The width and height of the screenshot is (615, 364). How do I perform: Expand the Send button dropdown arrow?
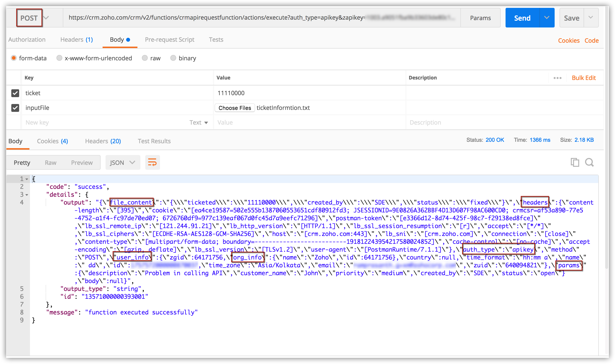click(547, 18)
